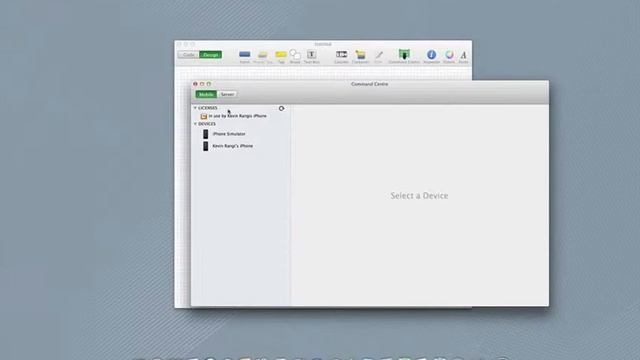The height and width of the screenshot is (360, 640).
Task: Select the pencil tool in toolbar
Action: (x=378, y=56)
